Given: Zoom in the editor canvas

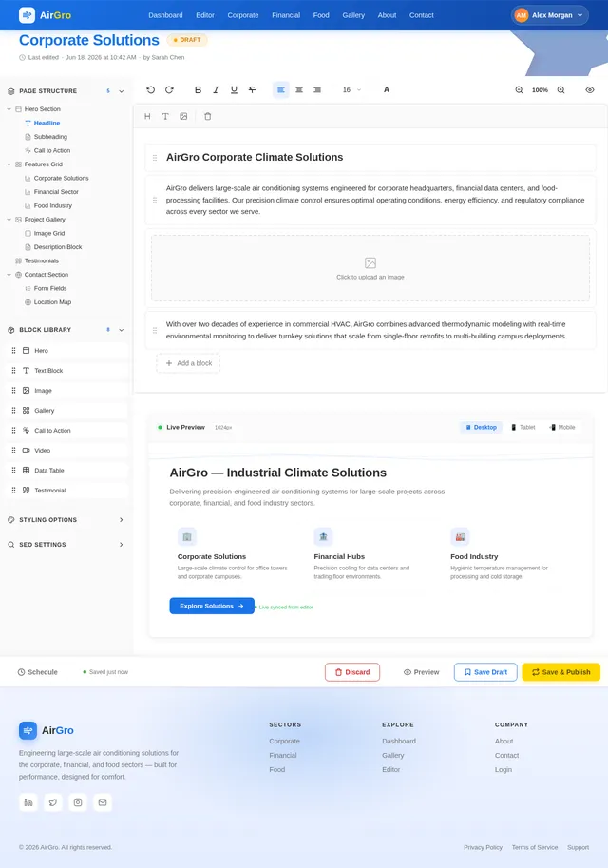Looking at the screenshot, I should [x=561, y=89].
